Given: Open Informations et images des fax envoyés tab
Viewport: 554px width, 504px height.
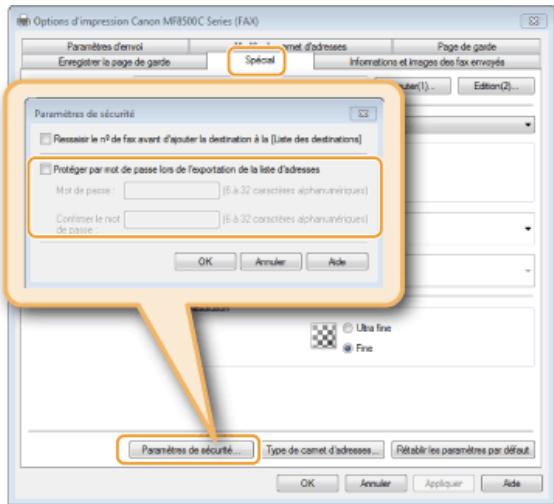Looking at the screenshot, I should [x=427, y=62].
